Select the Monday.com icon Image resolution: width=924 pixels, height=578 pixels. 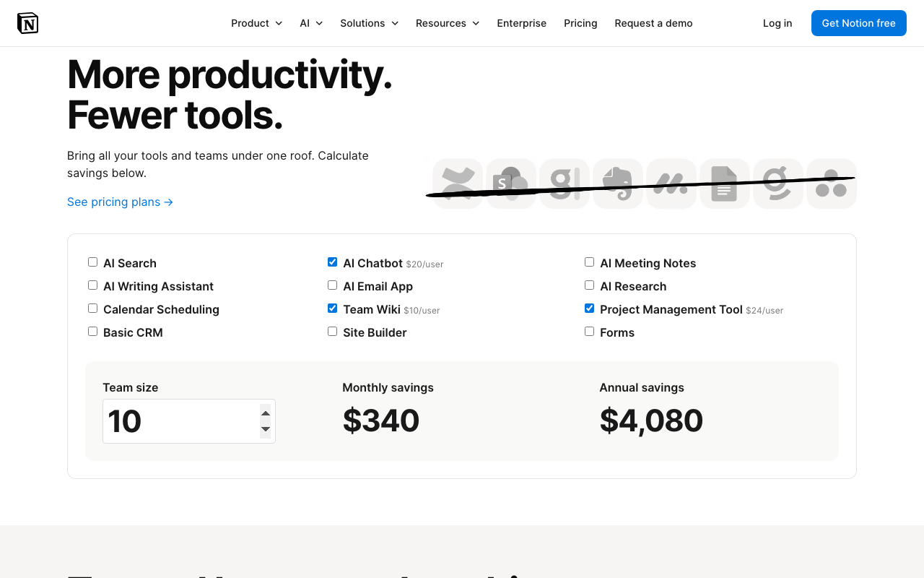[x=671, y=184]
